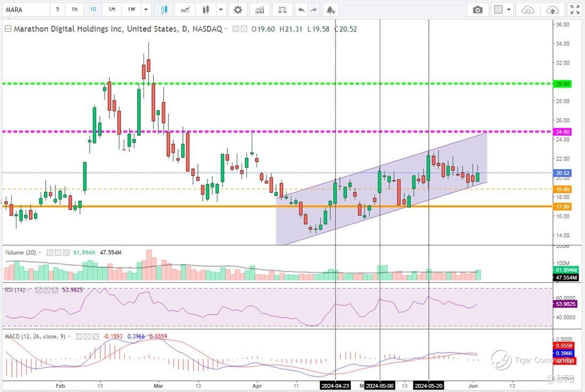Click the current price 20.52 label
Image resolution: width=585 pixels, height=392 pixels.
coord(563,173)
